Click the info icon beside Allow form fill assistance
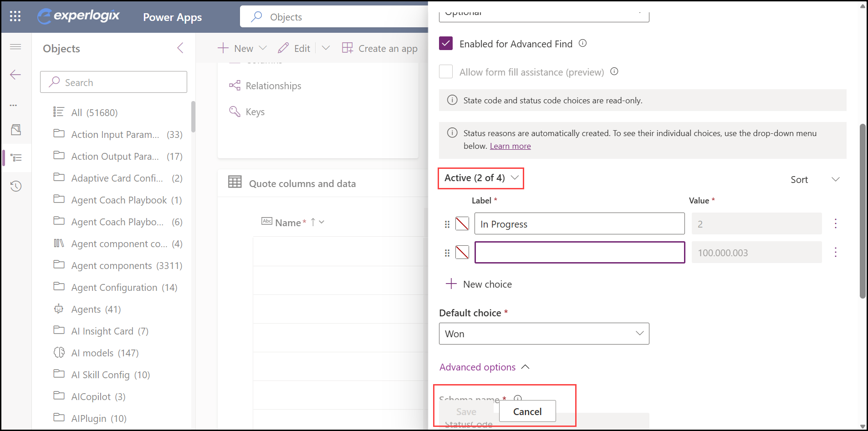The height and width of the screenshot is (431, 868). [614, 71]
